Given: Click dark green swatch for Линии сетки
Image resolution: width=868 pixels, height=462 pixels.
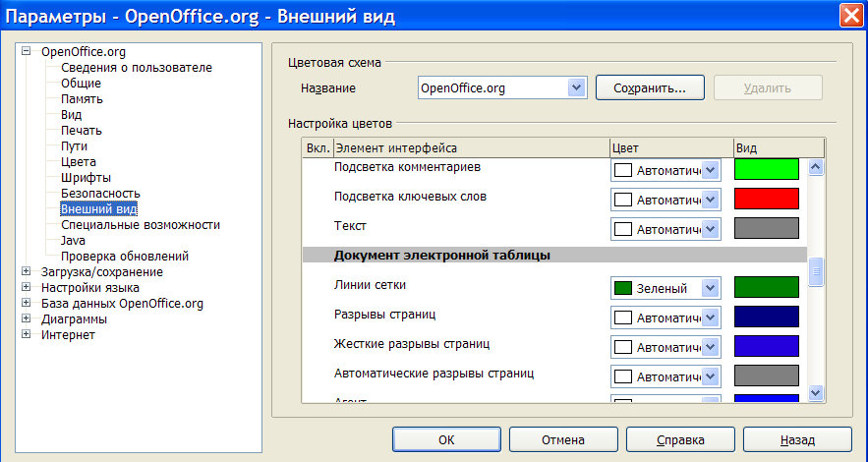Looking at the screenshot, I should (767, 287).
